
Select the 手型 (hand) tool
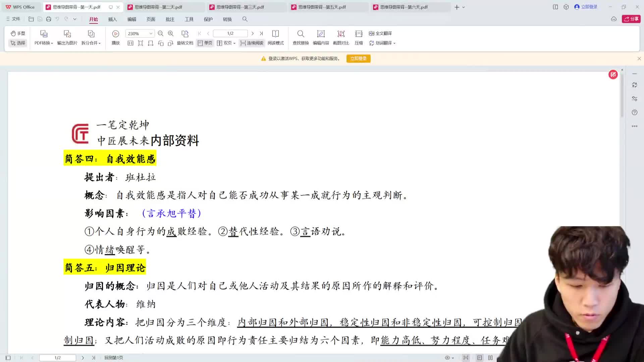[x=17, y=33]
